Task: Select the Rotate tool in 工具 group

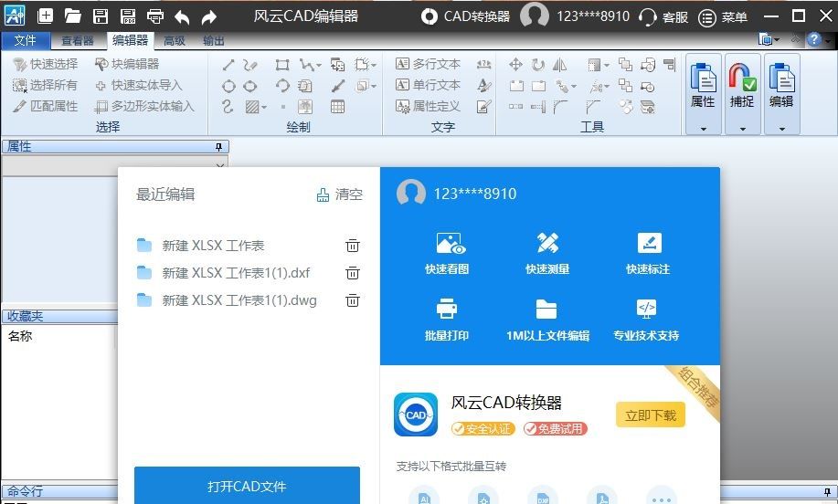Action: point(537,65)
